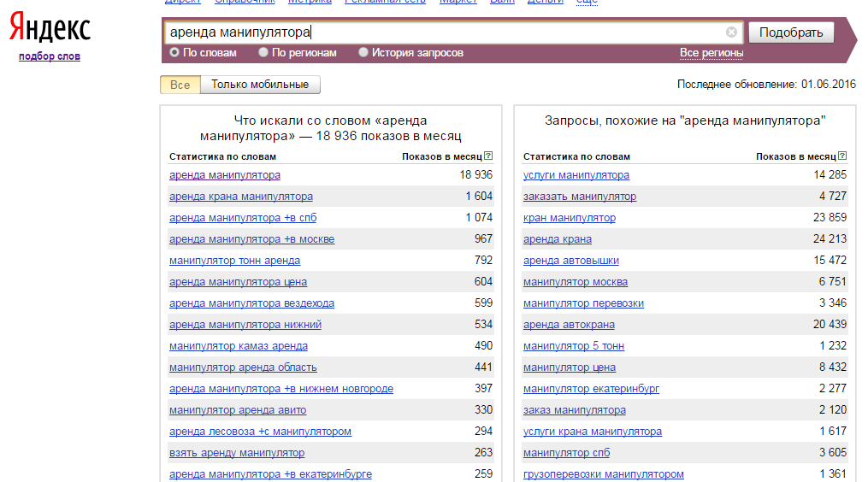Screen dimensions: 868x482
Task: Select the "аренда автовышки" query link
Action: 571,261
